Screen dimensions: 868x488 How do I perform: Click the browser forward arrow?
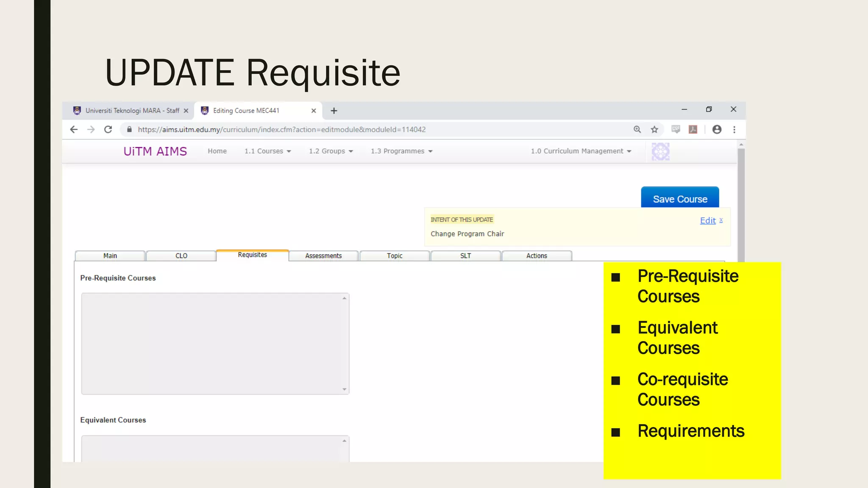(x=91, y=130)
